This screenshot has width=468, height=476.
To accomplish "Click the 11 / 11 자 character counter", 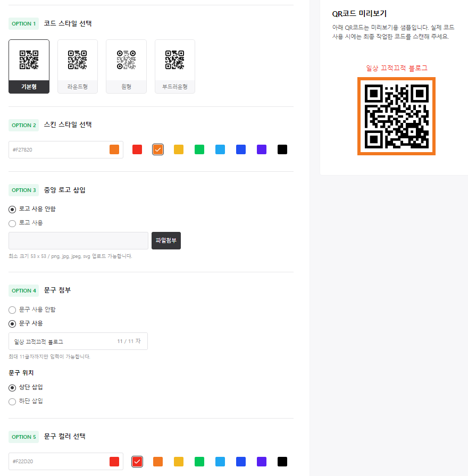I will 129,341.
